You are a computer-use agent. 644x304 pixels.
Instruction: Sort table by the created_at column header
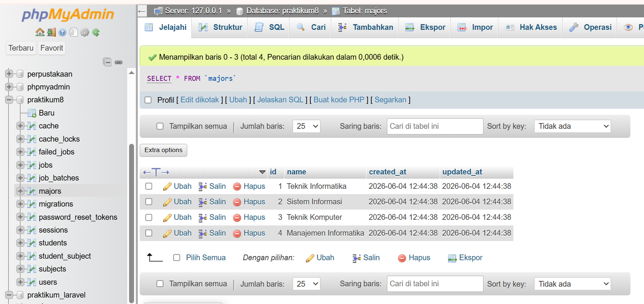388,172
